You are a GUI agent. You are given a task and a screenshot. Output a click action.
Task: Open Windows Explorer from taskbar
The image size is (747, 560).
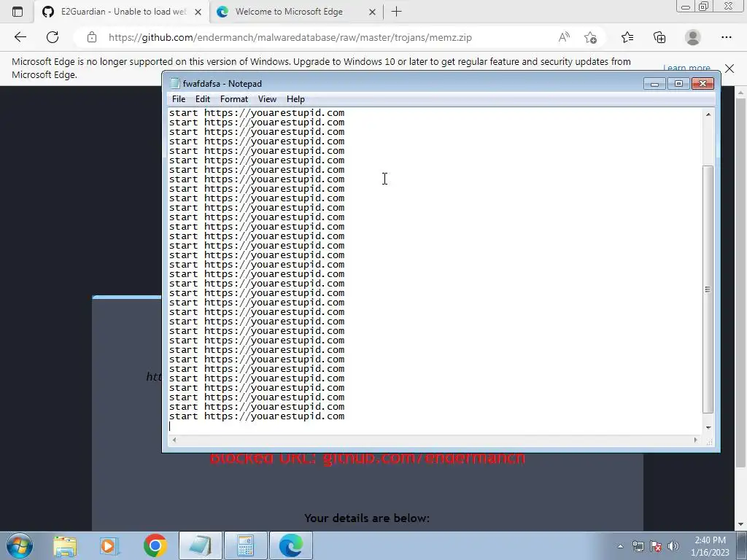pos(65,545)
